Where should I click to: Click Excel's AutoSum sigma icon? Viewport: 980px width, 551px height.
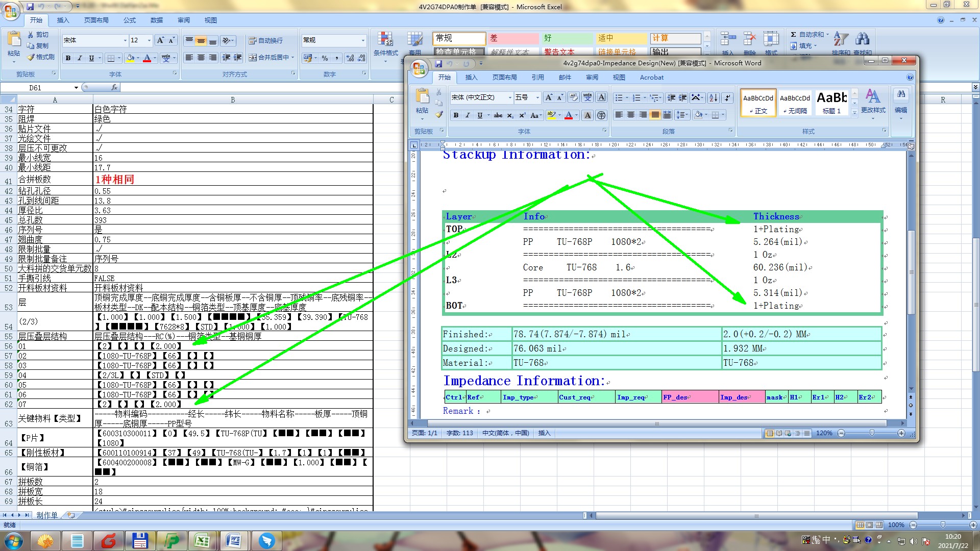pos(793,35)
